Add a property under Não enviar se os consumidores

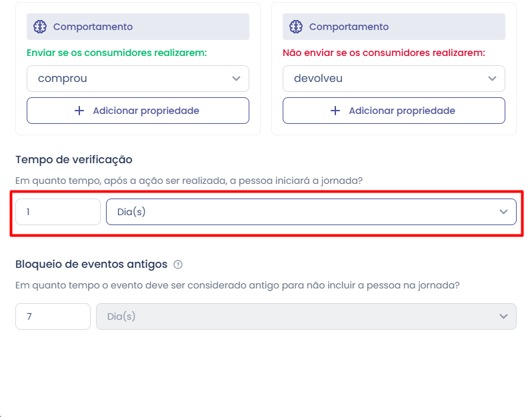394,111
